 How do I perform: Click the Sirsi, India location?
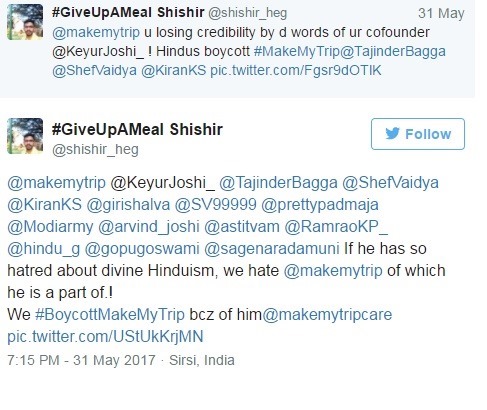[x=202, y=360]
